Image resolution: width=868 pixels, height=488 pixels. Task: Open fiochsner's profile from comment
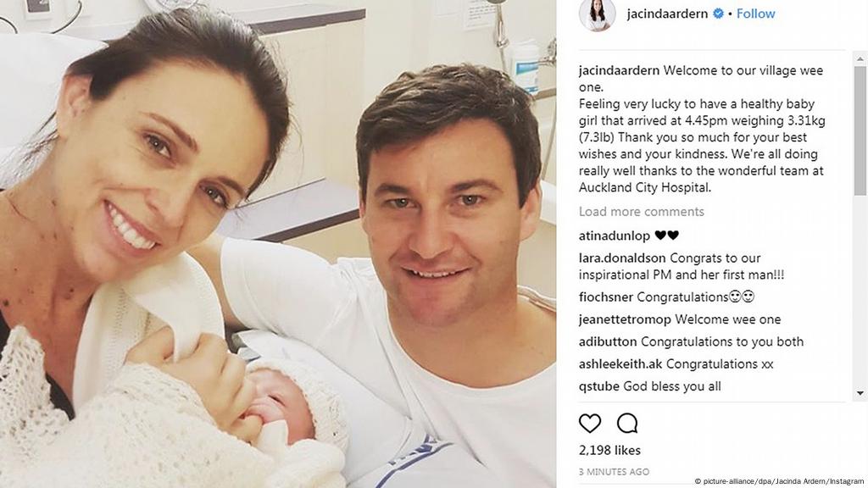[x=605, y=297]
